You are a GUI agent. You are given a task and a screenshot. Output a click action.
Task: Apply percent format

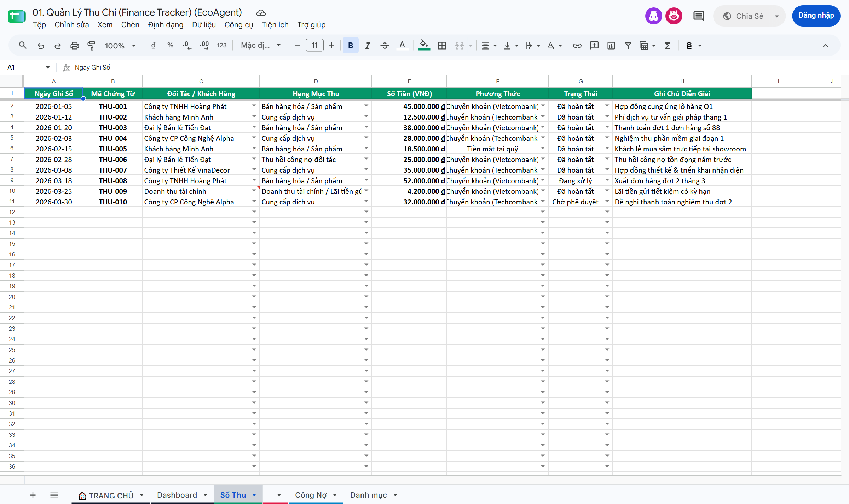(x=170, y=46)
